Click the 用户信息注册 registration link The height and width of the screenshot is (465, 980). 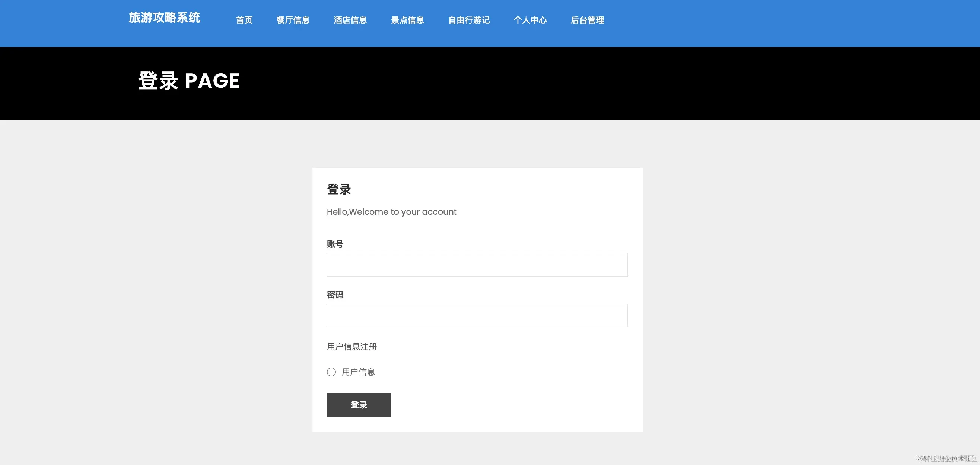point(351,346)
